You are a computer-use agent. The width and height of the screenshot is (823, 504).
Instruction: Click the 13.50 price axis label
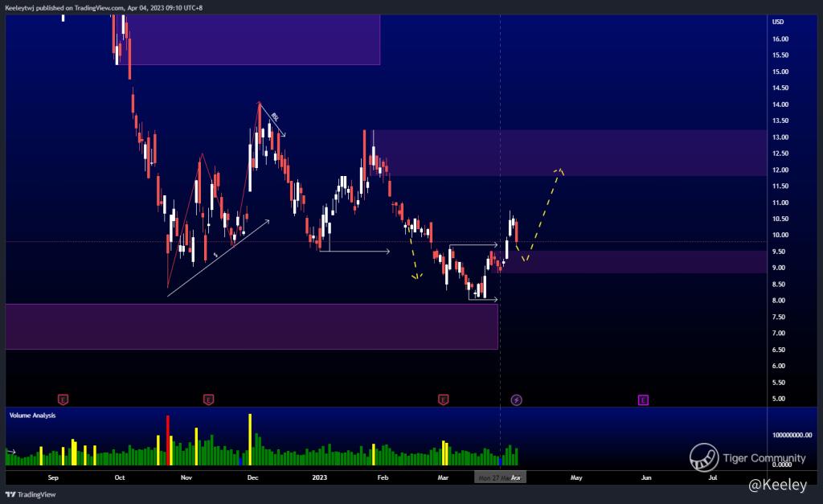click(x=780, y=121)
